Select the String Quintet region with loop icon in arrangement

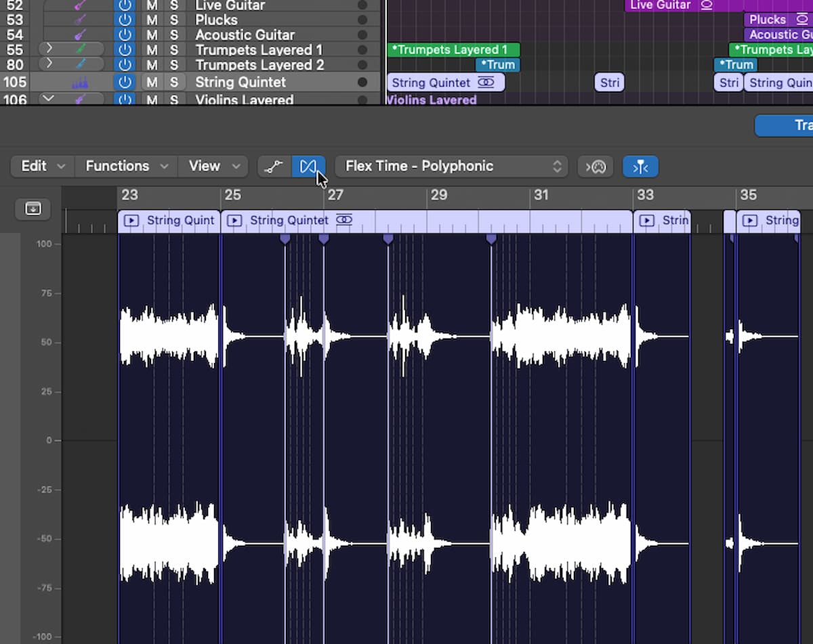tap(445, 83)
